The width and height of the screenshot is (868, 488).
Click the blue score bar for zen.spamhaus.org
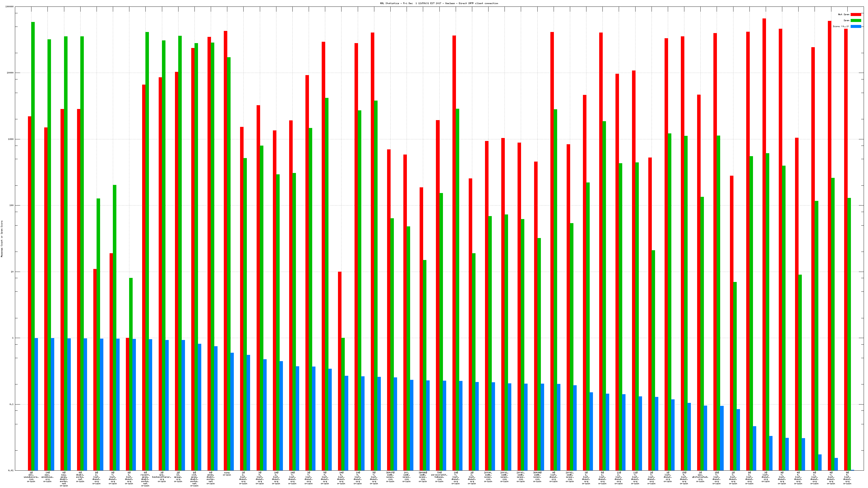click(x=53, y=404)
